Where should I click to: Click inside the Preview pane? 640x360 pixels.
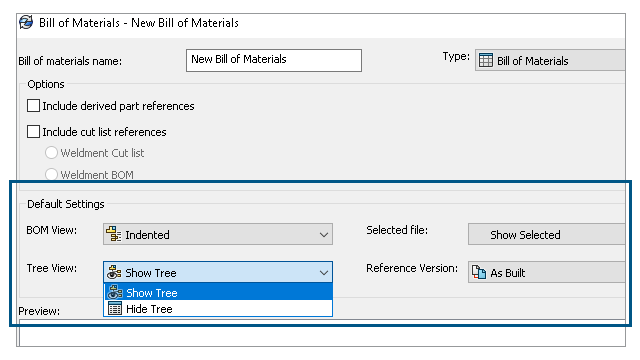click(322, 335)
